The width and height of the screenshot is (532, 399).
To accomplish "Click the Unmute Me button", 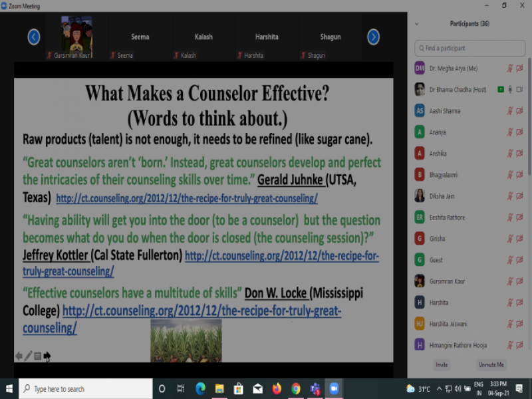I will (491, 365).
